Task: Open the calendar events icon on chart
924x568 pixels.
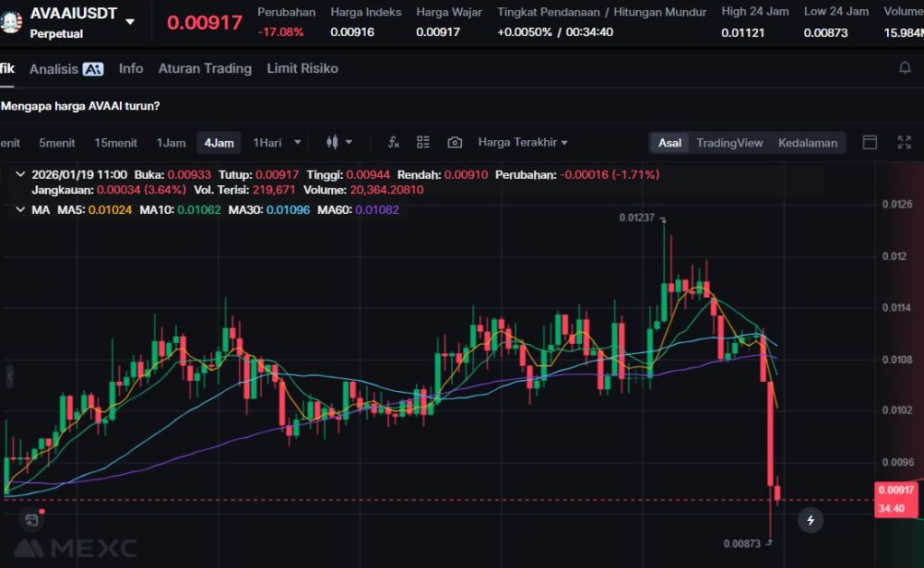Action: 32,519
